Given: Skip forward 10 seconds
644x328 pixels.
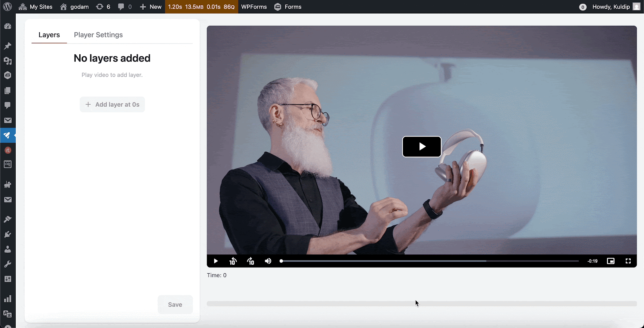Looking at the screenshot, I should (x=250, y=261).
